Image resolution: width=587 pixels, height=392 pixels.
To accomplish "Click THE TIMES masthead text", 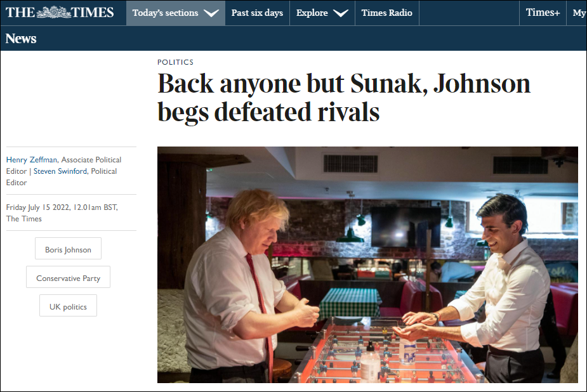I will point(60,12).
